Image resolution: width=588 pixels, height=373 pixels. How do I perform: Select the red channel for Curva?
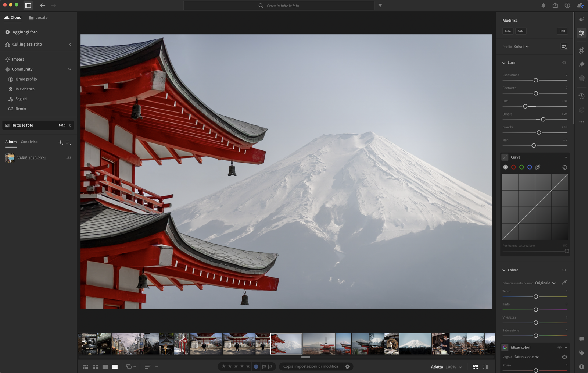tap(513, 167)
